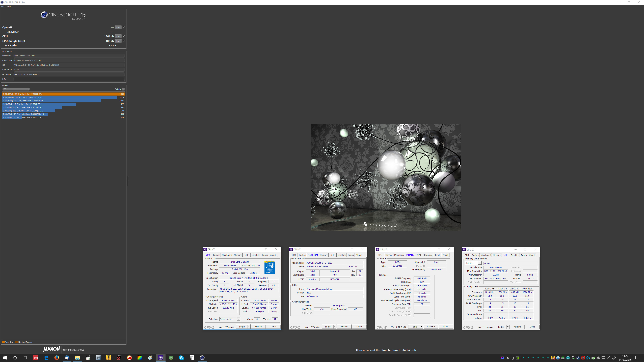Open Tools dropdown arrow in CPU-Z Memory window
The image size is (644, 362).
click(x=421, y=326)
